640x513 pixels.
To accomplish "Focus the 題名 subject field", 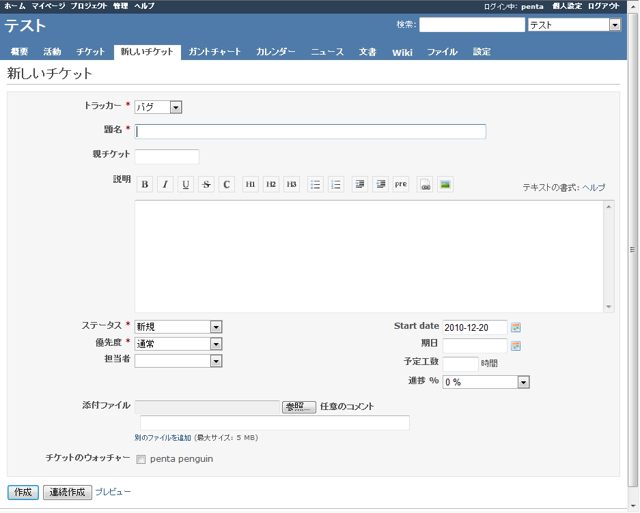I will coord(310,131).
